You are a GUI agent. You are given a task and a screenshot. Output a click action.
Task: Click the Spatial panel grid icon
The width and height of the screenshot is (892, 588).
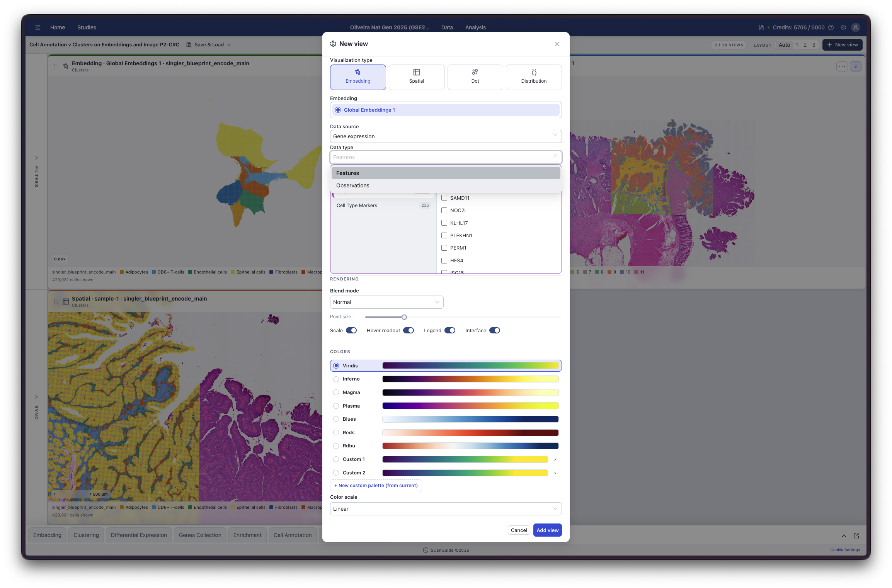point(66,301)
